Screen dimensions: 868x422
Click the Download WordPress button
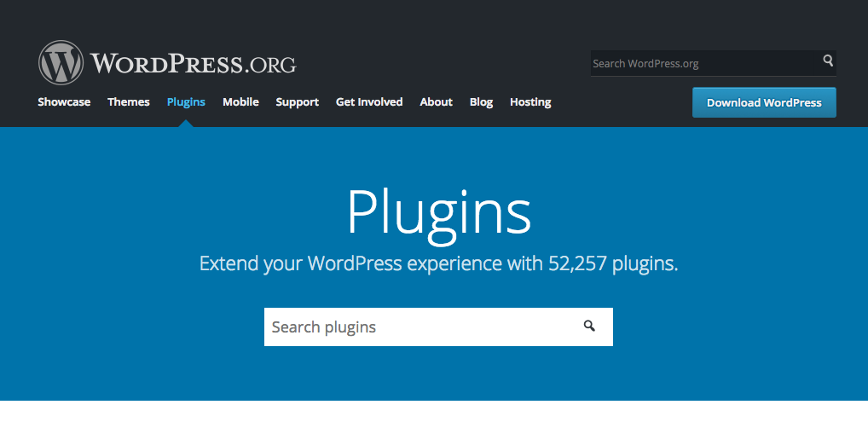(x=764, y=102)
